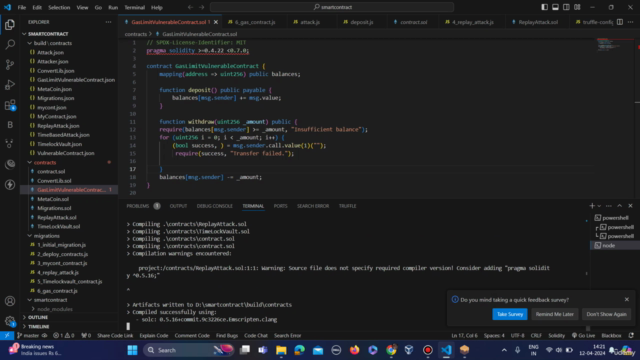Open the Explorer view in activity bar
The image size is (640, 360).
pyautogui.click(x=10, y=25)
